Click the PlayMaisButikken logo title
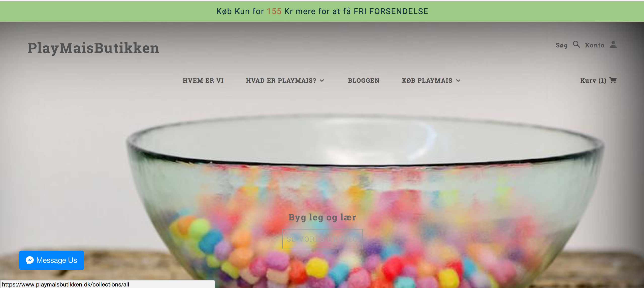 pos(93,48)
